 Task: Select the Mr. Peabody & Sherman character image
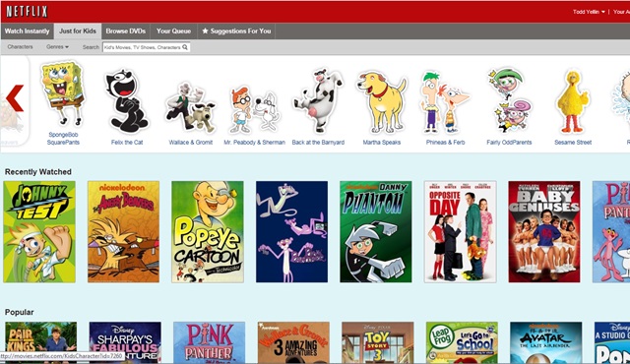tap(254, 109)
